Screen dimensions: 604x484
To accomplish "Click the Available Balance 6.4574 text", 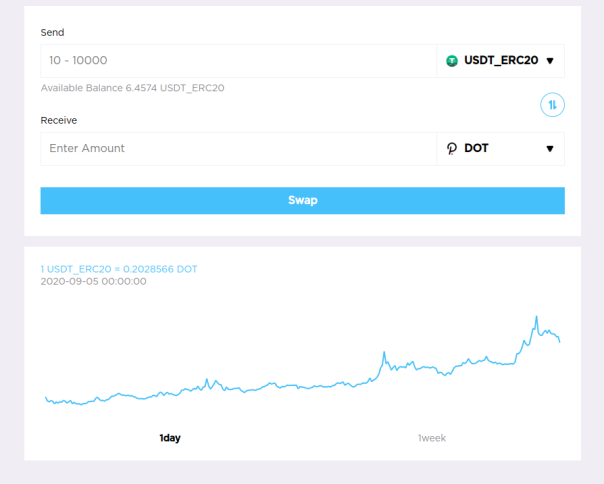I will (x=133, y=88).
